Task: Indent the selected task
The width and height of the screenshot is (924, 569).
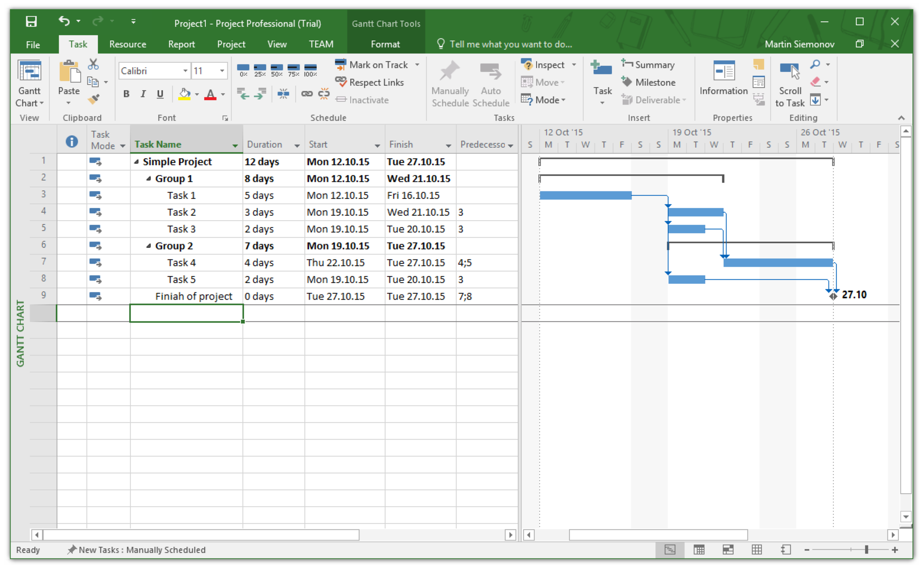Action: (261, 94)
